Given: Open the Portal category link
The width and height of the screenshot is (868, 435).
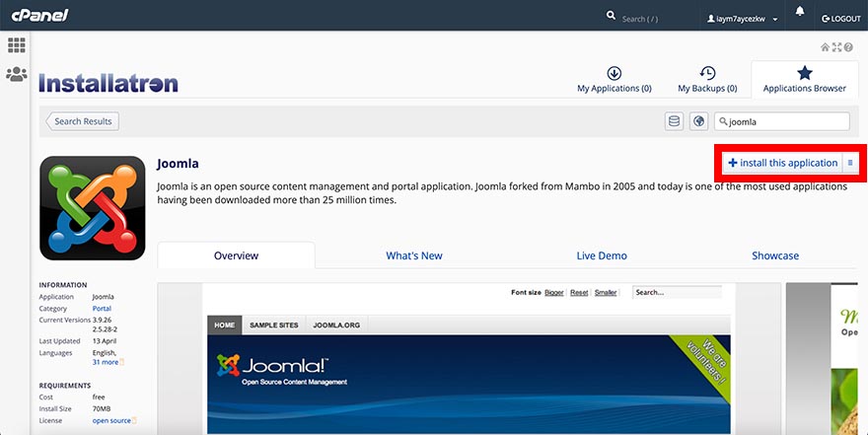Looking at the screenshot, I should 102,309.
